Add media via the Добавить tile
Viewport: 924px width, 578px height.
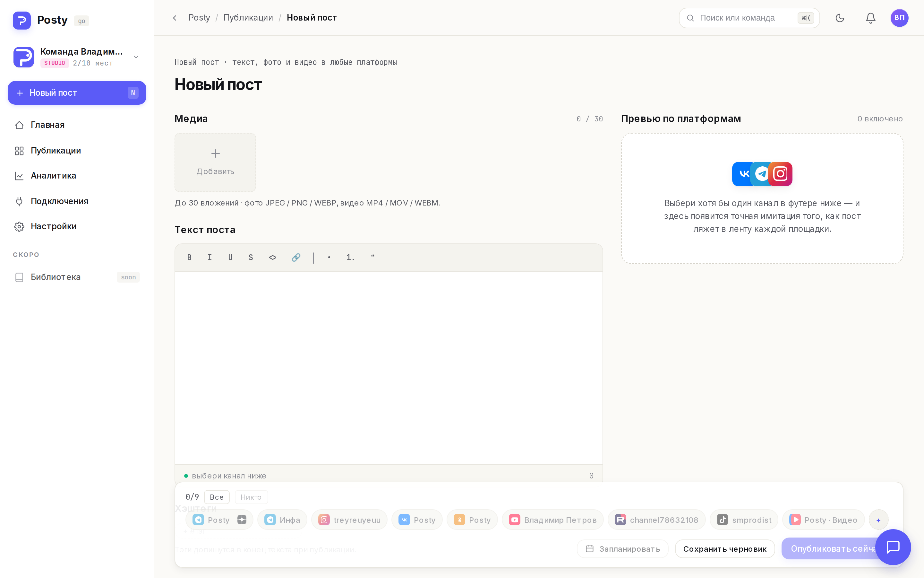click(x=215, y=162)
